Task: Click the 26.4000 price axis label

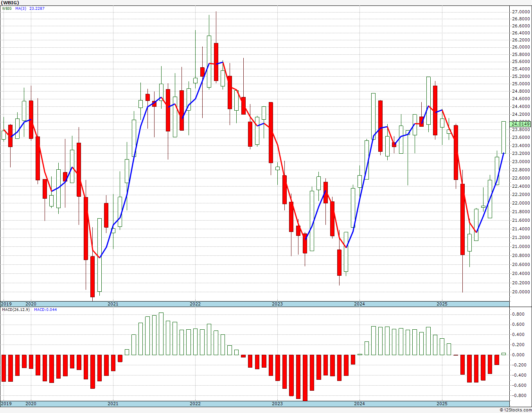Action: 521,33
